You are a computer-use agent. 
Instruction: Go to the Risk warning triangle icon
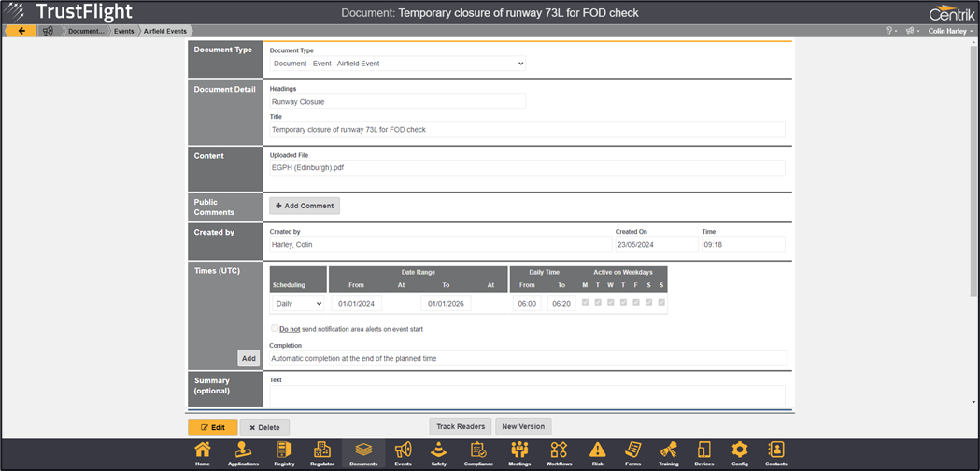597,453
